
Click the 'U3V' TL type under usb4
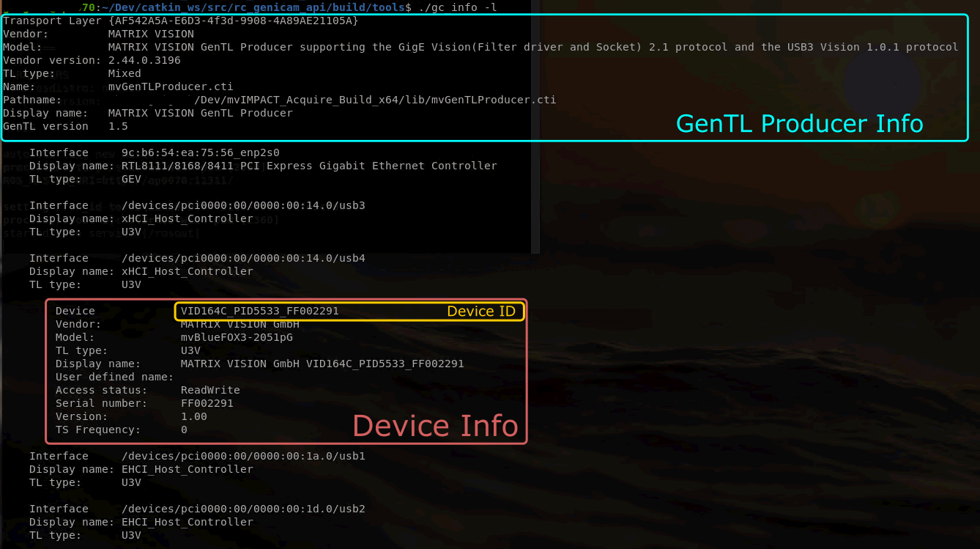pyautogui.click(x=131, y=284)
